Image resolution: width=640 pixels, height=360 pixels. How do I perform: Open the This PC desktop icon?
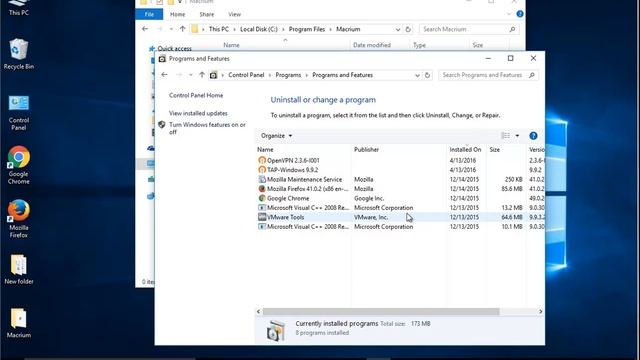[19, 7]
